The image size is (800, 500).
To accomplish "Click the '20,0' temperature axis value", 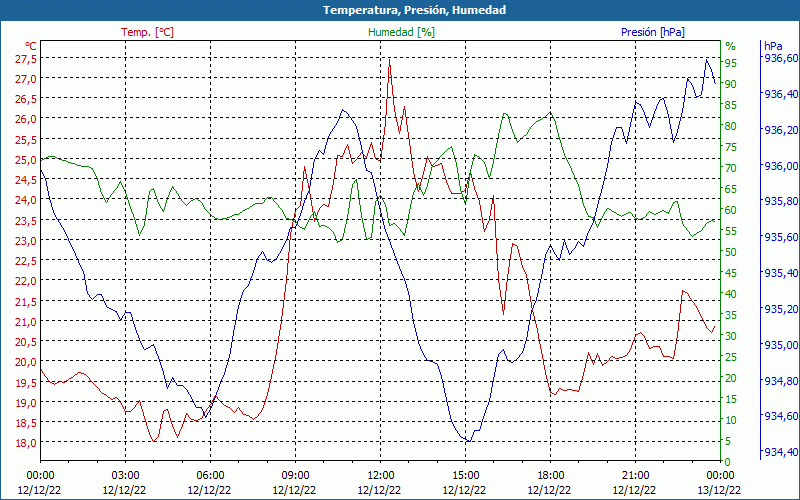I will [x=26, y=362].
